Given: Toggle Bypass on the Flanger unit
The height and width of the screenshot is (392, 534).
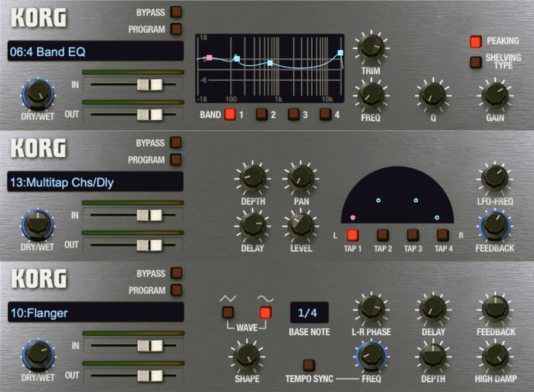Looking at the screenshot, I should [x=176, y=273].
